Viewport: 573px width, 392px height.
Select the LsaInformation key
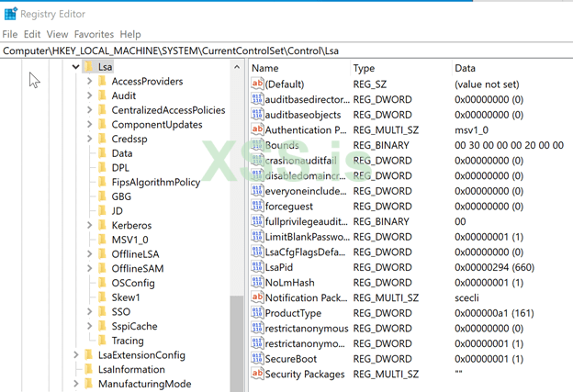point(131,369)
